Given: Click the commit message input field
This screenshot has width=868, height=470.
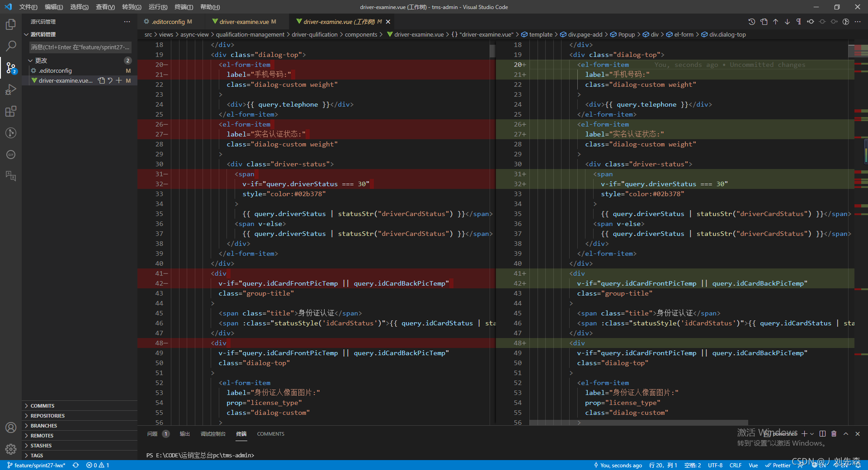Looking at the screenshot, I should point(80,47).
